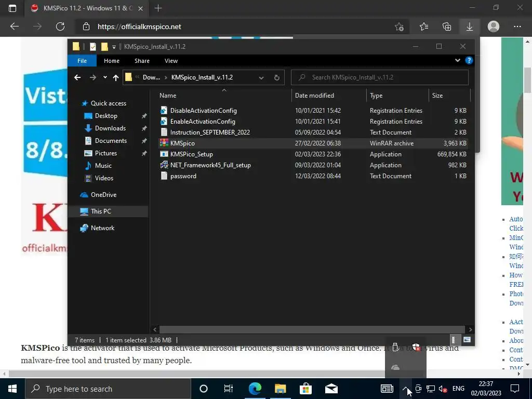Refresh the officialkmspico.net page
The width and height of the screenshot is (532, 399).
[x=60, y=26]
